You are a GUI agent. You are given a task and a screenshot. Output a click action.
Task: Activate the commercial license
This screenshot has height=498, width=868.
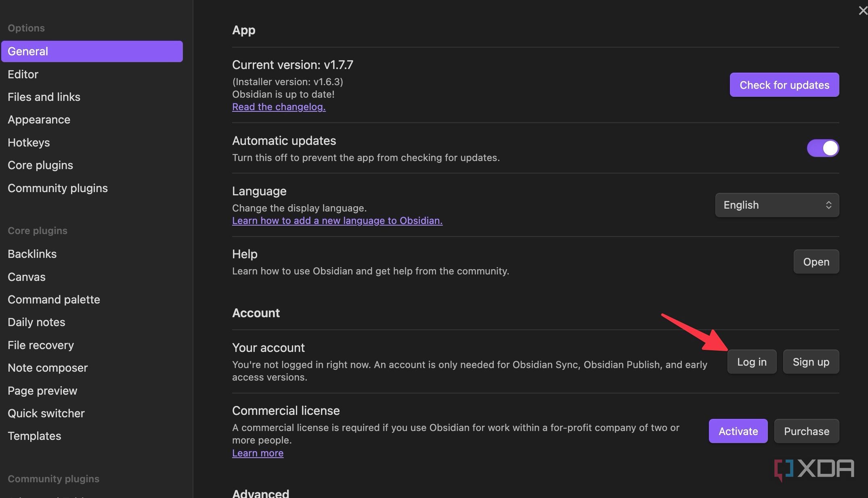click(738, 431)
